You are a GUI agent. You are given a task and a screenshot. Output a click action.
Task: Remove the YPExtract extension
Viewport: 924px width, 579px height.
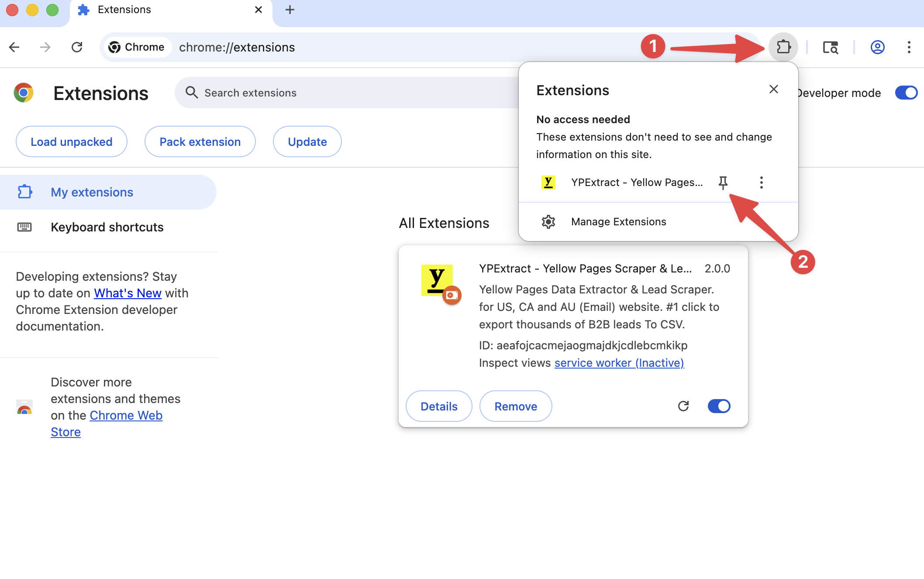[516, 406]
